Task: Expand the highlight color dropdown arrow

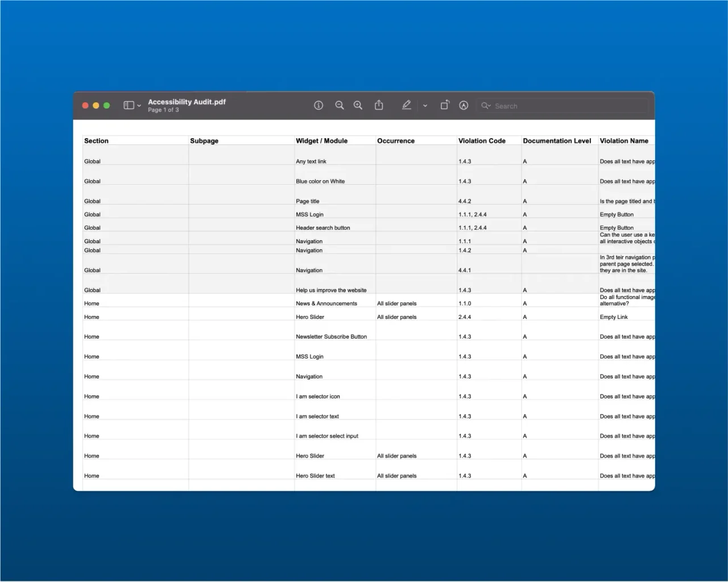Action: point(425,106)
